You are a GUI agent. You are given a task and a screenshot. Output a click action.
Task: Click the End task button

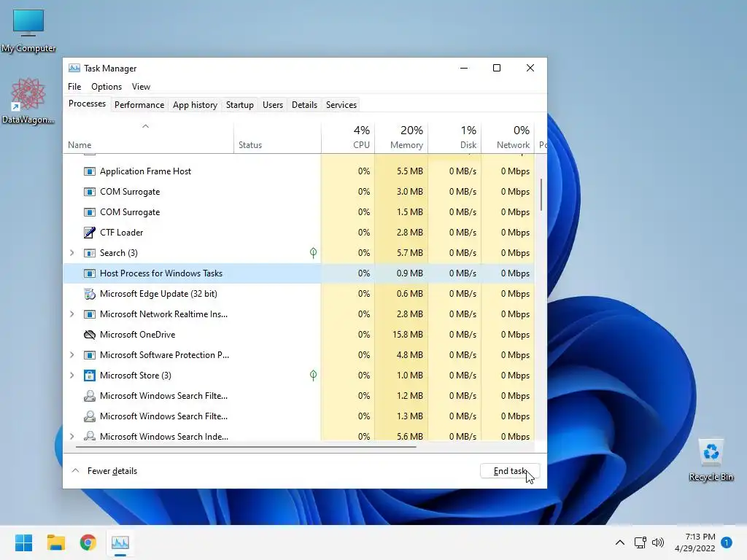[510, 471]
